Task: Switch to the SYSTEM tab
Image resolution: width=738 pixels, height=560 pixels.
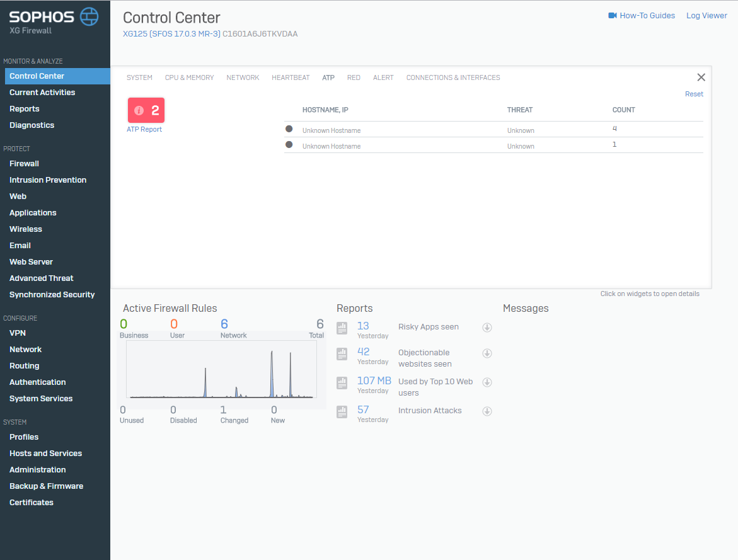Action: coord(139,77)
